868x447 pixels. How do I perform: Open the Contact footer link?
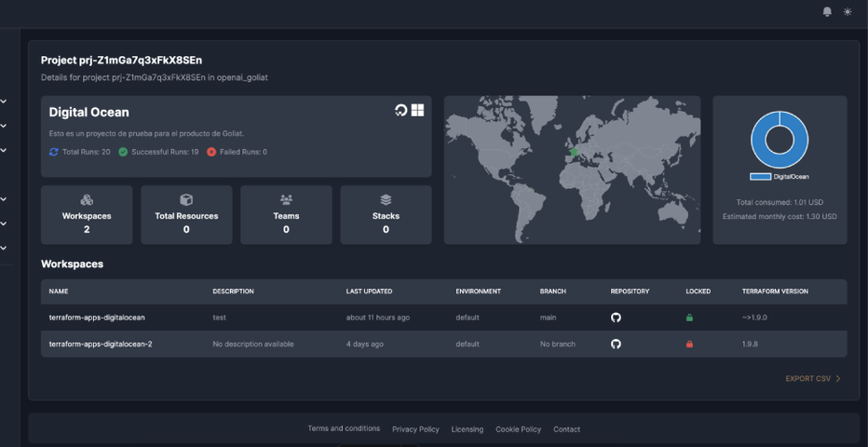tap(567, 429)
